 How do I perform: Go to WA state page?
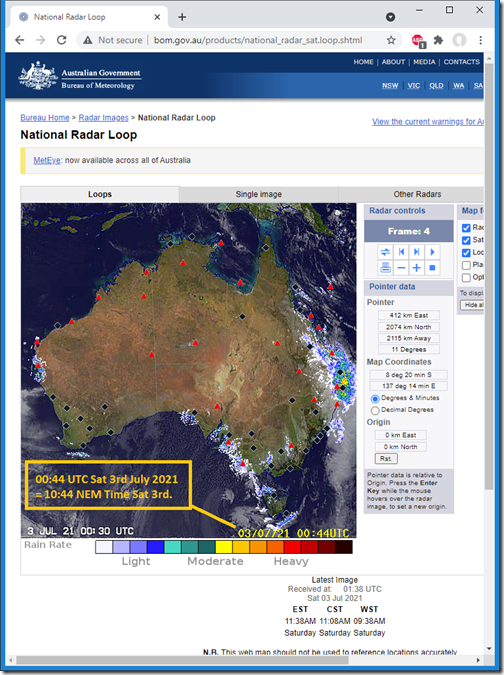[458, 86]
